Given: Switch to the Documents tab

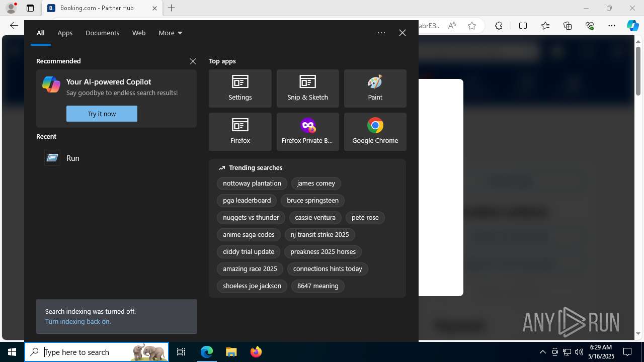Looking at the screenshot, I should pos(102,33).
